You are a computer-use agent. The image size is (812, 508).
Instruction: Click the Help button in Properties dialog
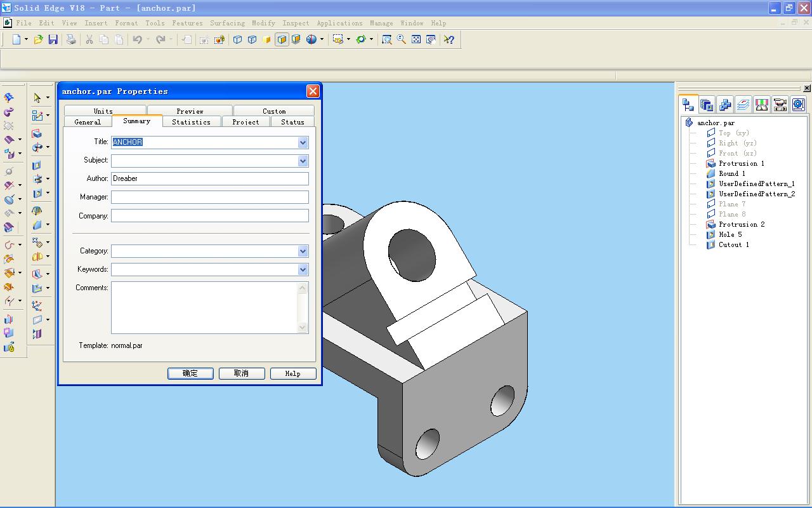[292, 373]
